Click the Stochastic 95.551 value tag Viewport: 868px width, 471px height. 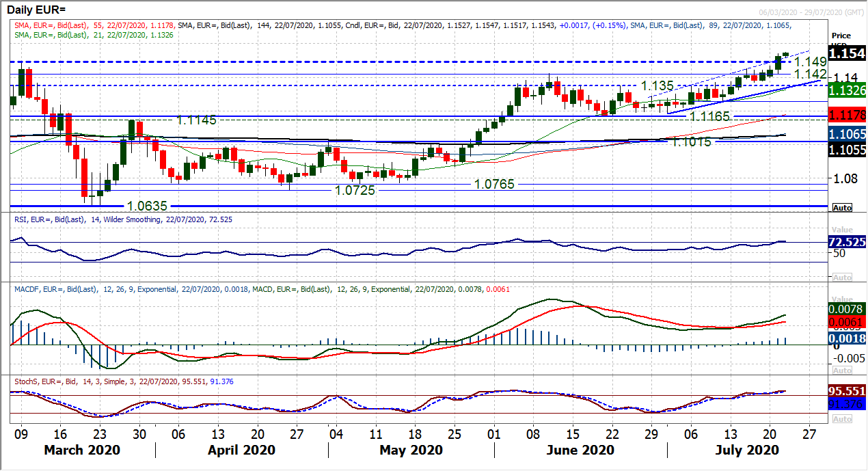pyautogui.click(x=847, y=394)
